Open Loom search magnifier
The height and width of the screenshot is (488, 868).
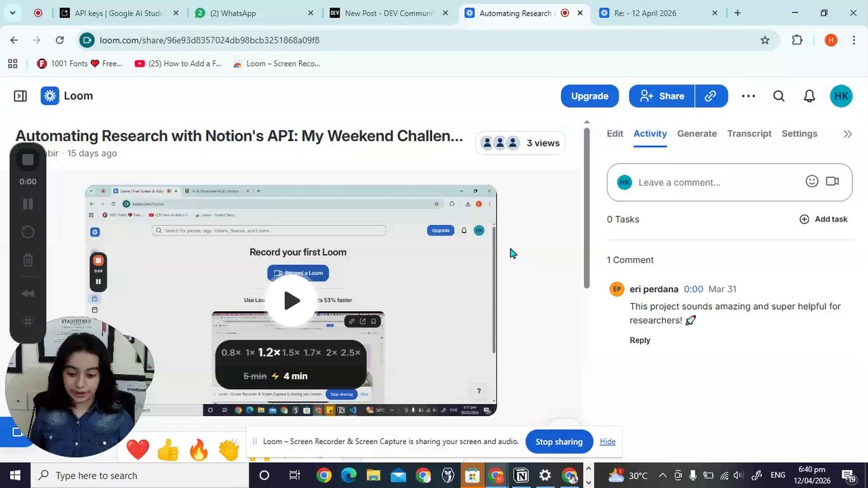click(779, 96)
